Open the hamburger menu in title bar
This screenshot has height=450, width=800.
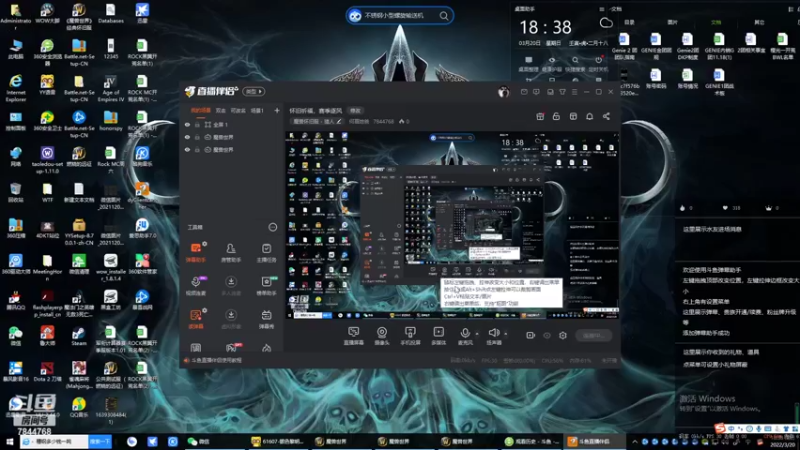point(574,92)
